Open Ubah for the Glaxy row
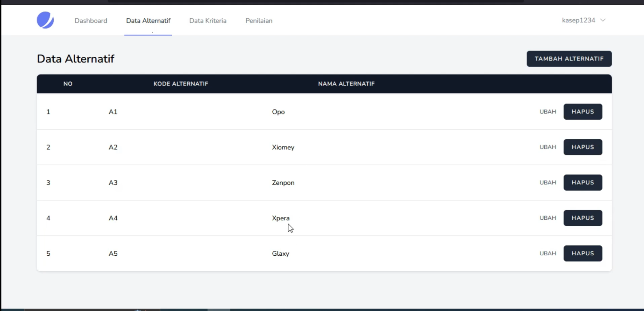 point(548,253)
